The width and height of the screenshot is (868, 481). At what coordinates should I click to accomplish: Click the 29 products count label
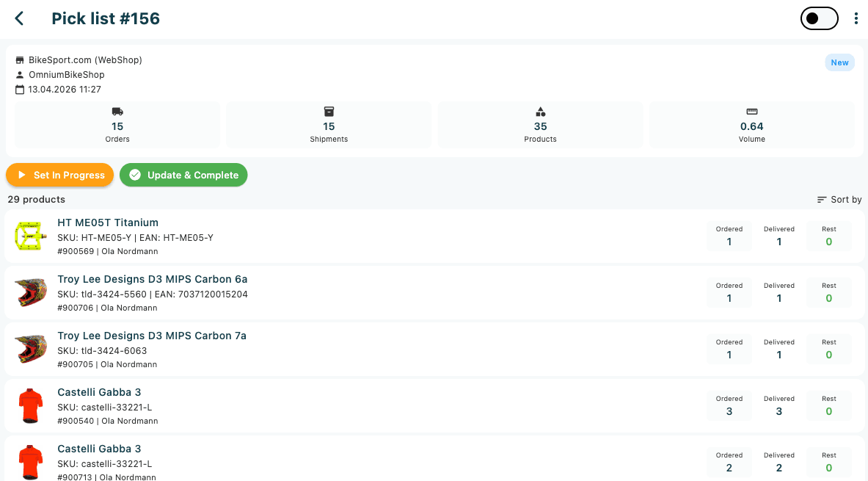click(37, 200)
